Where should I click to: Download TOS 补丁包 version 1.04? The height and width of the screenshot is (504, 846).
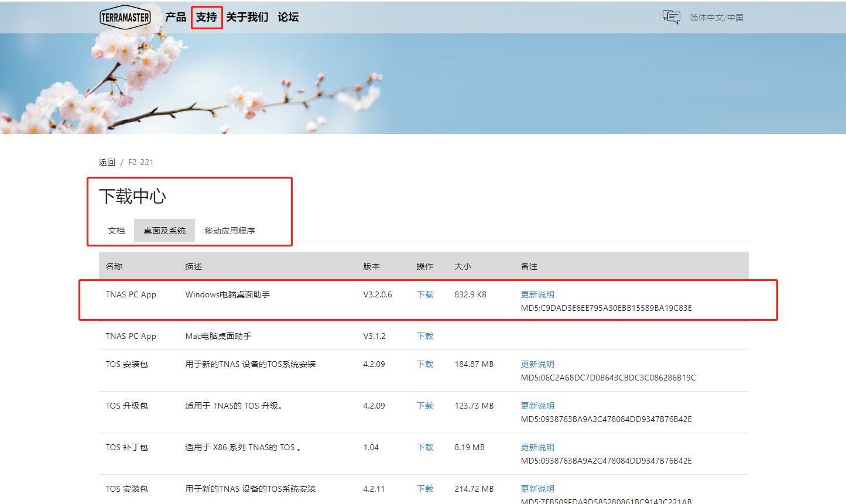[x=425, y=447]
